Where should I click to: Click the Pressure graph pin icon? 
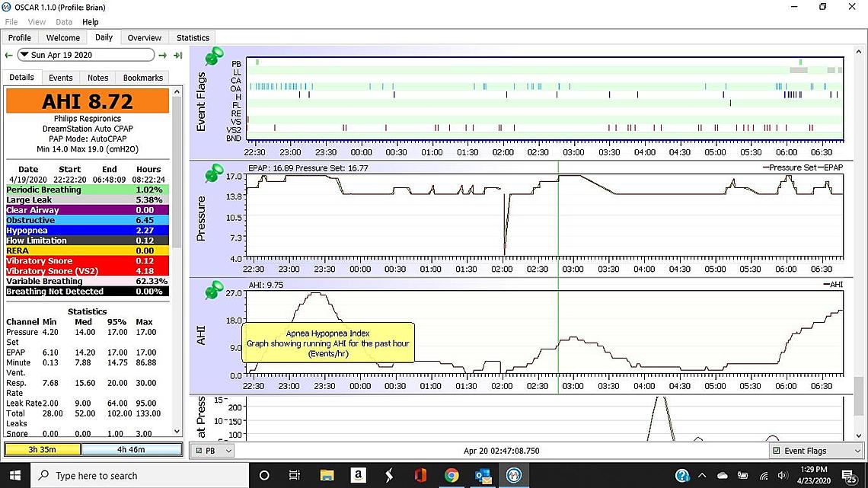click(214, 173)
